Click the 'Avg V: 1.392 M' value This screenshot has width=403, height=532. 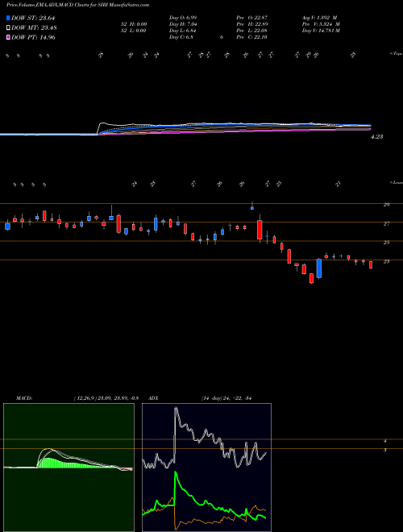click(x=319, y=18)
